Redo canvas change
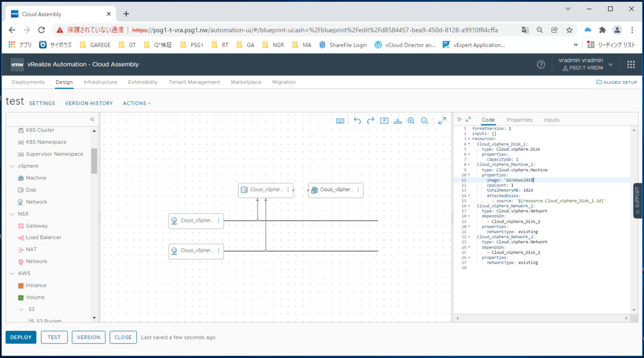644x358 pixels. click(371, 121)
